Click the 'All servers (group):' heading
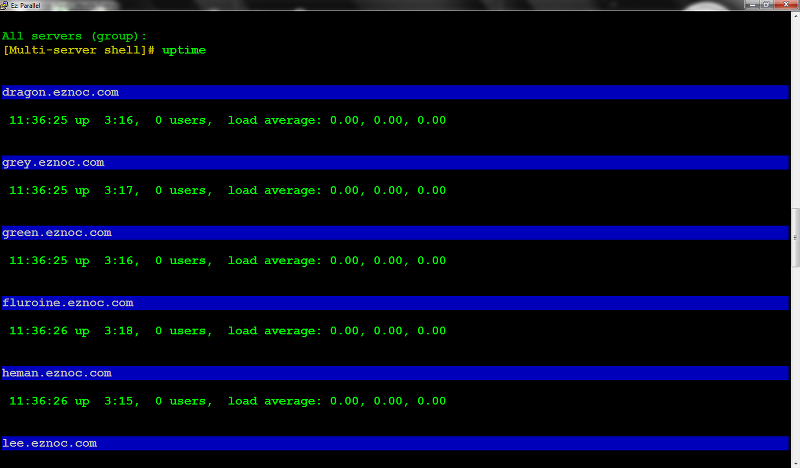800x468 pixels. tap(74, 36)
